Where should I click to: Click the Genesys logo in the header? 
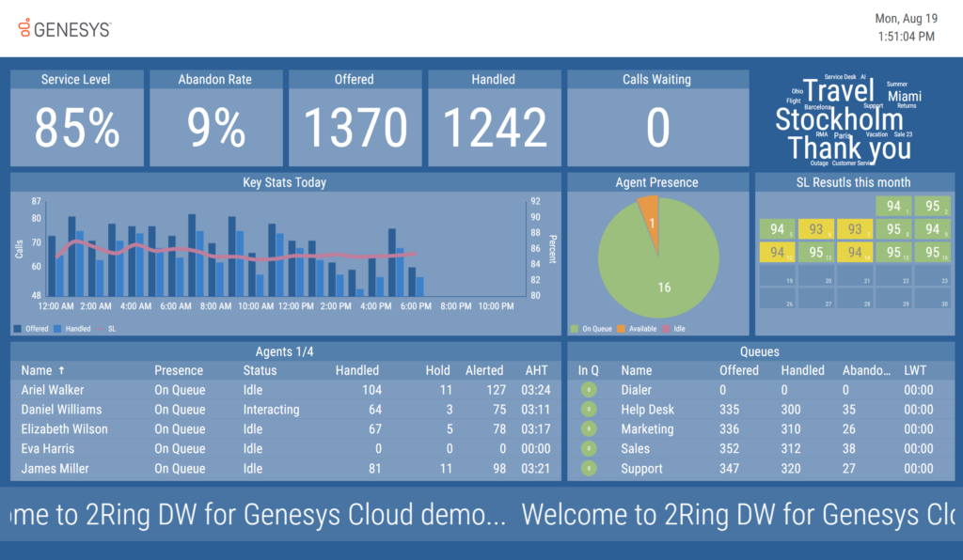tap(64, 29)
